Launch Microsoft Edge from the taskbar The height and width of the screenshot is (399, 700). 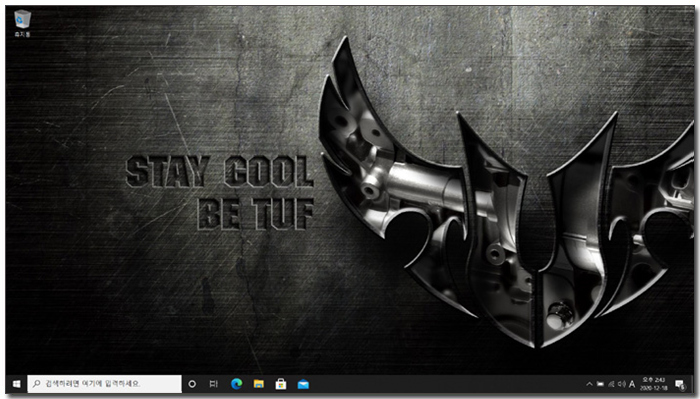(236, 384)
